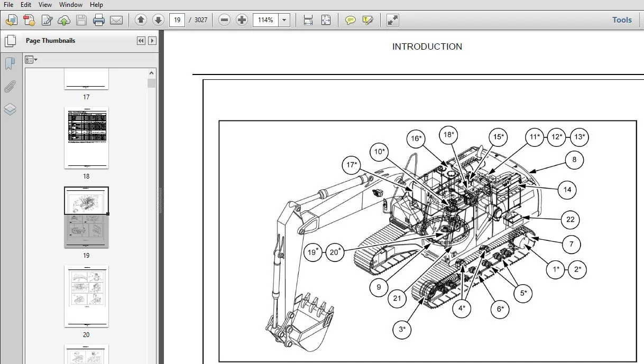The width and height of the screenshot is (644, 364).
Task: Click callout bubble 13* in diagram
Action: (579, 137)
